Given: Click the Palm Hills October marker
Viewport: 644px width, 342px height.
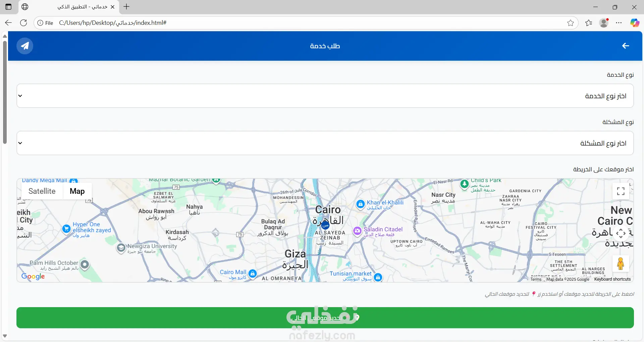Looking at the screenshot, I should point(85,265).
